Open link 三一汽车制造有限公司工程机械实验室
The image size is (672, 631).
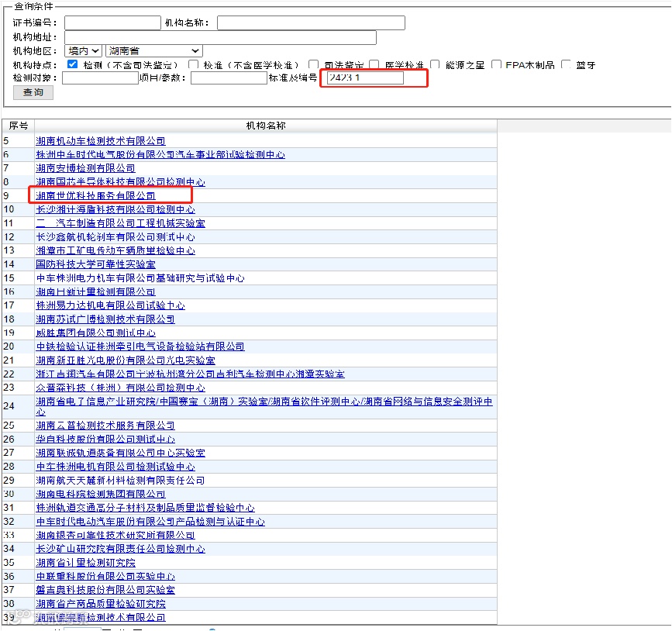pyautogui.click(x=120, y=223)
